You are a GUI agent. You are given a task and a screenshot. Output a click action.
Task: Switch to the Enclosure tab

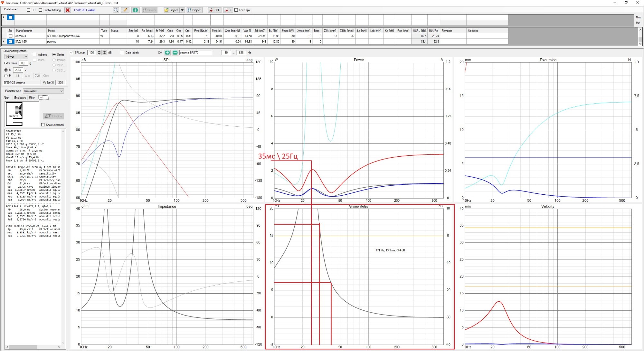tap(20, 98)
